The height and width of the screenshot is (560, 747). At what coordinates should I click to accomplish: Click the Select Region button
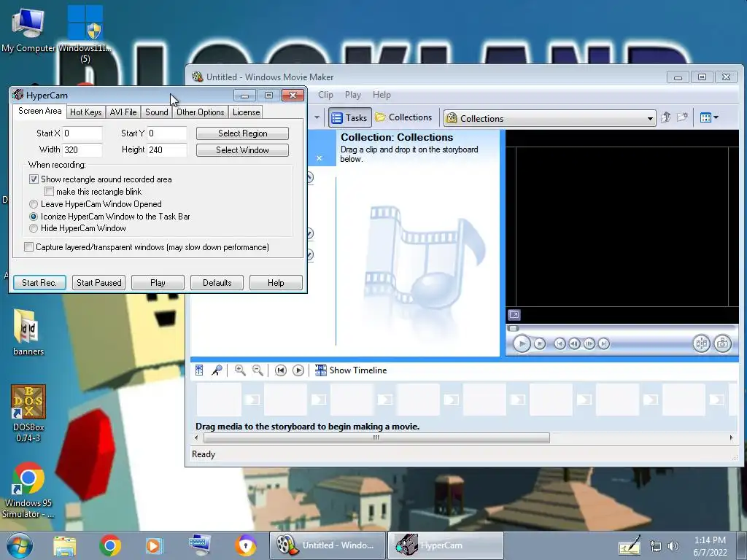[242, 133]
